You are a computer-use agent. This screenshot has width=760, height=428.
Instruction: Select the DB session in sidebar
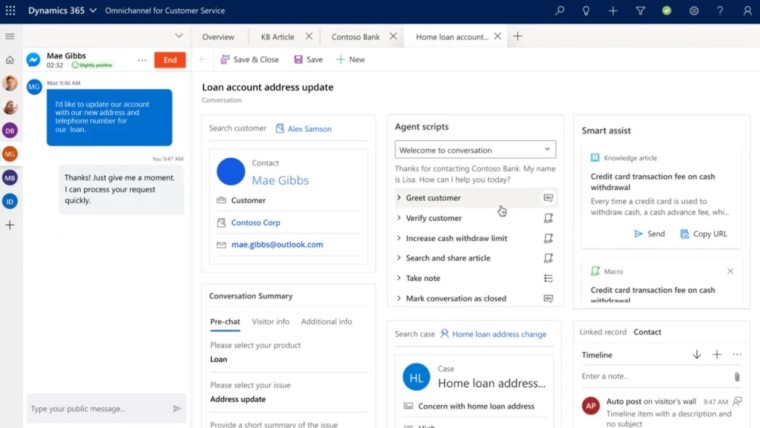10,130
